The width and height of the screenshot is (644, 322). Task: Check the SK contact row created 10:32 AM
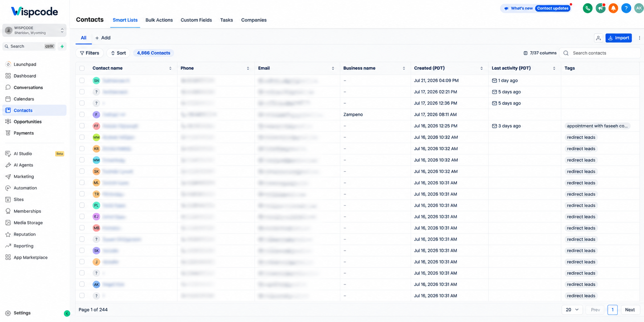pos(82,171)
